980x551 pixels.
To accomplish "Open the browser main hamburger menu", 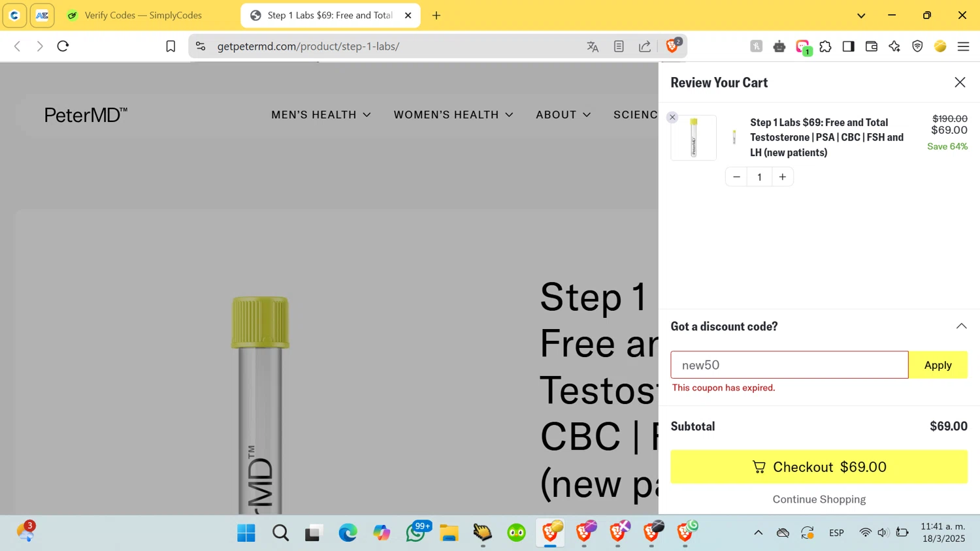I will pos(963,46).
